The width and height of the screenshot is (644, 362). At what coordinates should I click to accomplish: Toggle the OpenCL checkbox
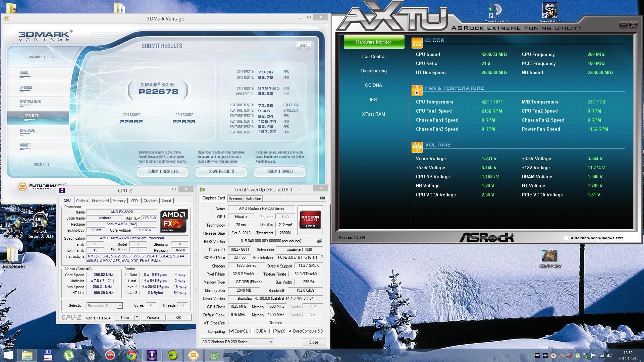pos(231,331)
